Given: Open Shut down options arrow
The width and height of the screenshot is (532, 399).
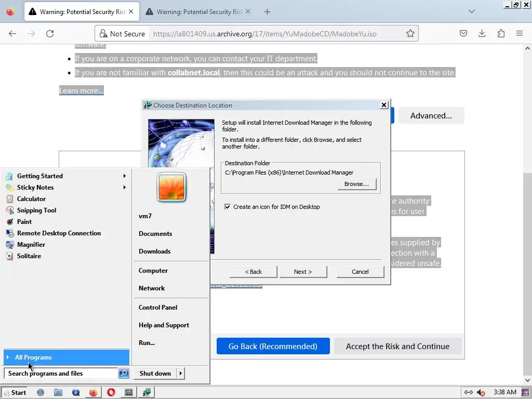Looking at the screenshot, I should [x=180, y=373].
